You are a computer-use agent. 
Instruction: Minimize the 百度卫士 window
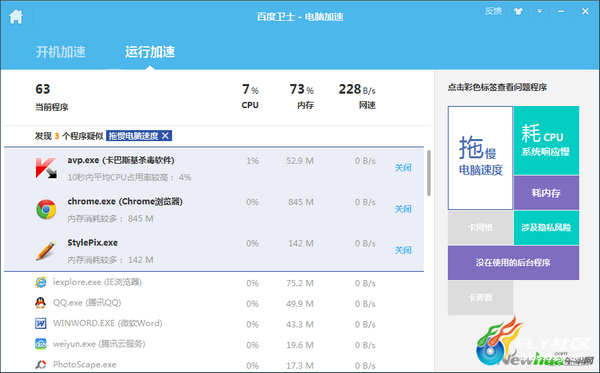[x=561, y=11]
